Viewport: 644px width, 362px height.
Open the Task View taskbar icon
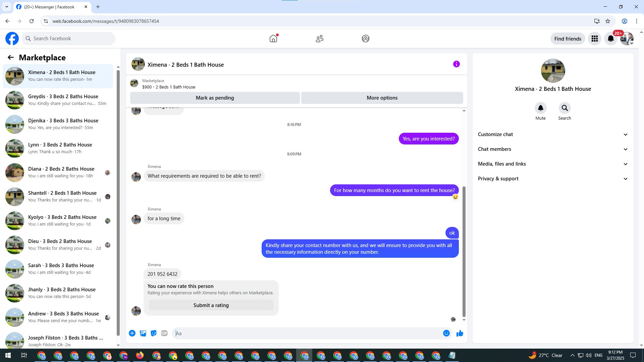click(x=24, y=355)
